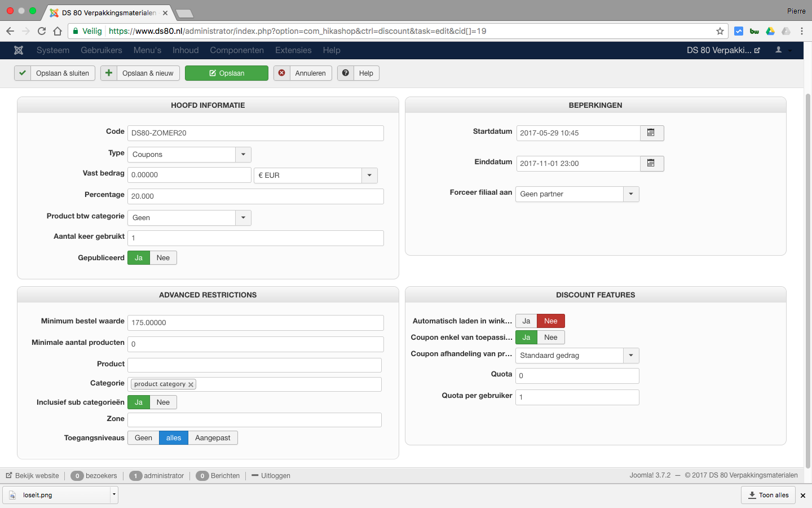
Task: Open the Componenten menu
Action: coord(237,50)
